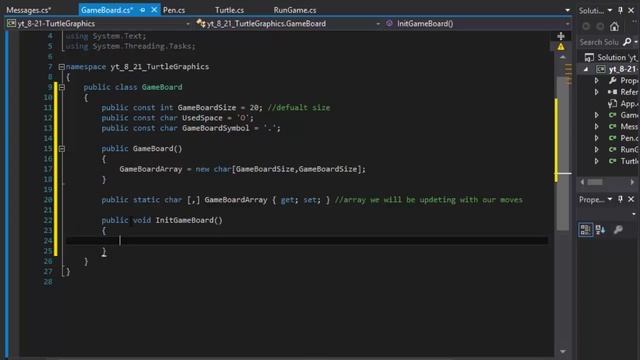Viewport: 640px width, 360px height.
Task: Click the References icon
Action: 613,92
